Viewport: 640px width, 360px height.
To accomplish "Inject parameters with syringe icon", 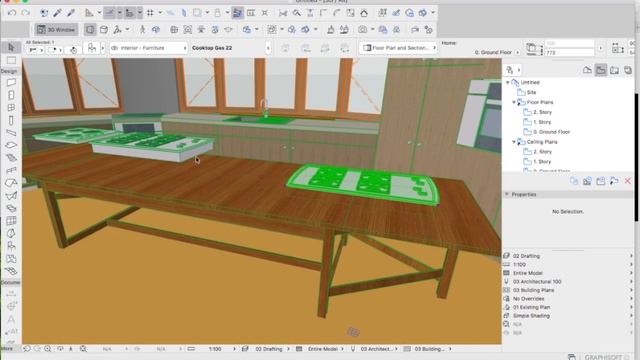I will click(x=71, y=13).
